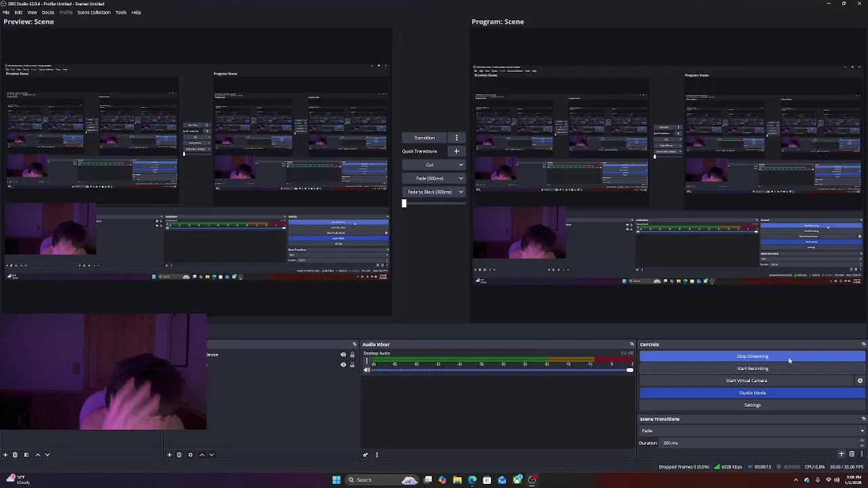Image resolution: width=868 pixels, height=488 pixels.
Task: Delete the selected source with the Sources trash icon
Action: click(179, 455)
